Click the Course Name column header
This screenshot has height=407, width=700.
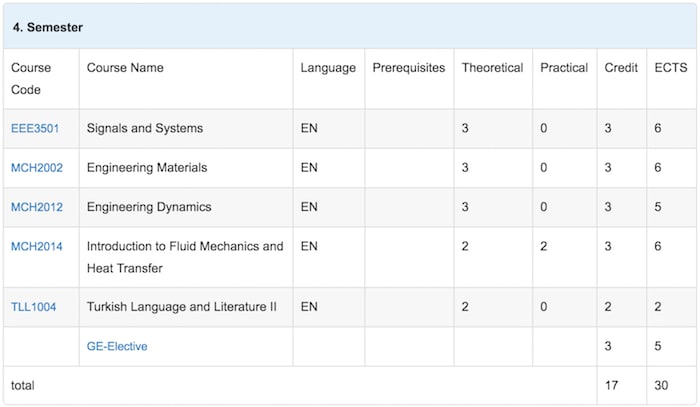click(125, 68)
